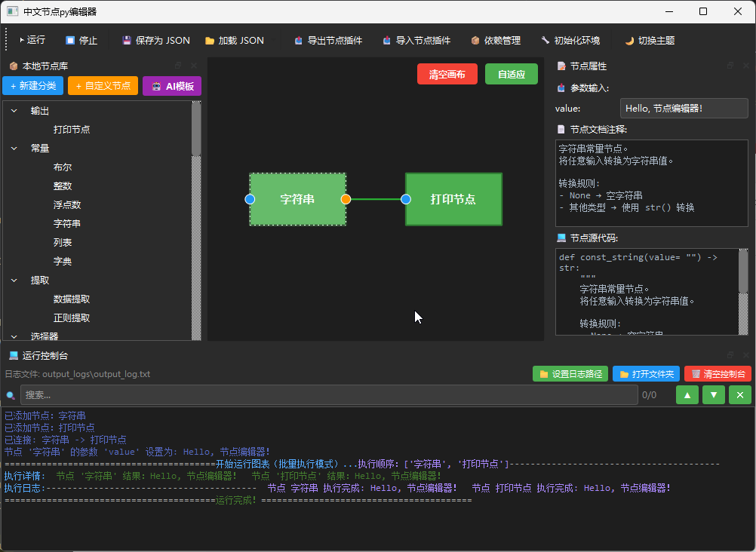
Task: Collapse the 常量 tree category
Action: [14, 149]
